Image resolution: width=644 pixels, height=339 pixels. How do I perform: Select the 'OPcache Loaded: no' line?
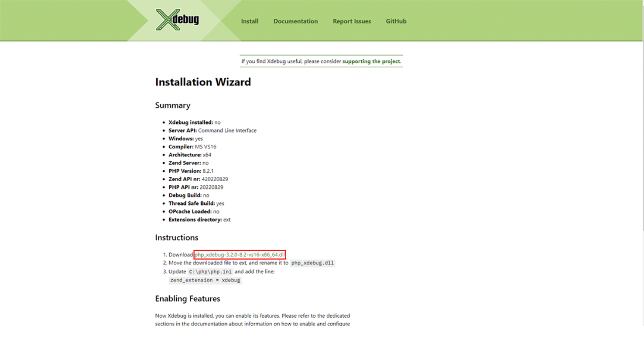point(194,211)
